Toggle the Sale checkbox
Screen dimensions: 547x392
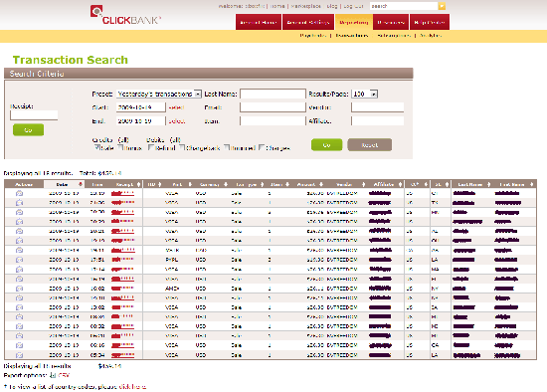coord(97,147)
